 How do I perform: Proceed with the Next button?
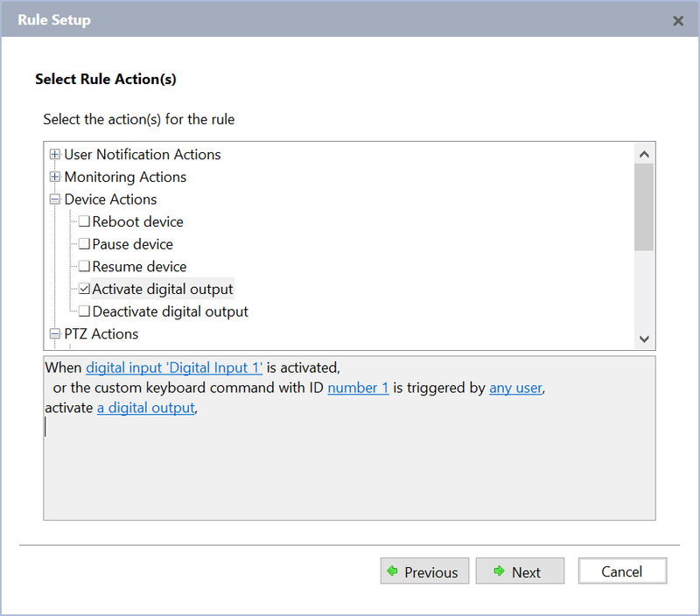(x=520, y=571)
